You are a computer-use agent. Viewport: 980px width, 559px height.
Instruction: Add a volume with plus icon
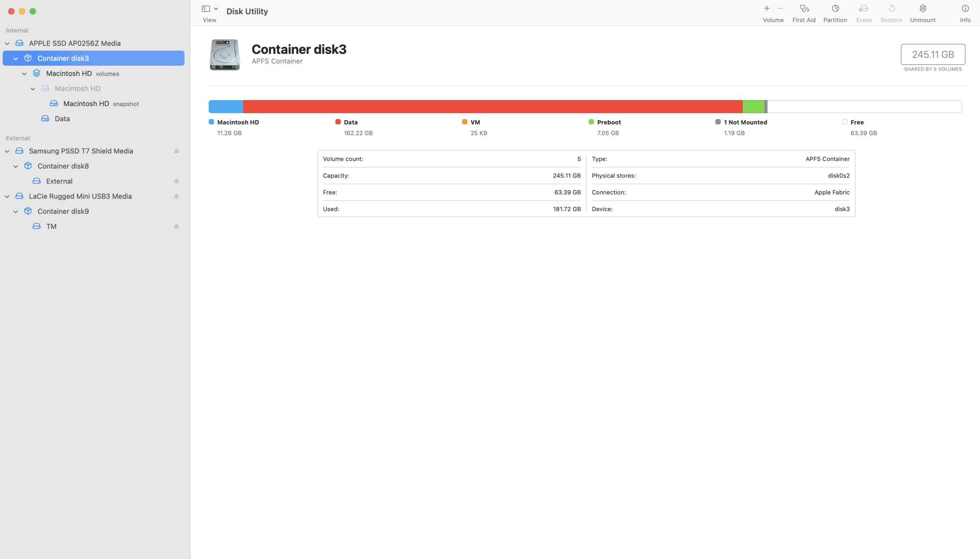tap(766, 9)
